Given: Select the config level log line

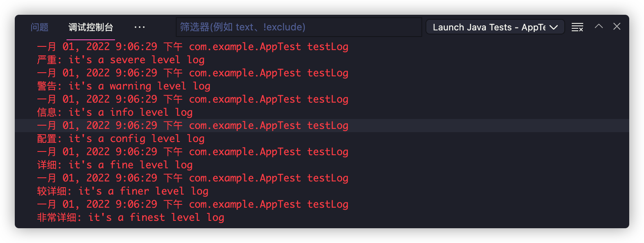Looking at the screenshot, I should point(121,139).
